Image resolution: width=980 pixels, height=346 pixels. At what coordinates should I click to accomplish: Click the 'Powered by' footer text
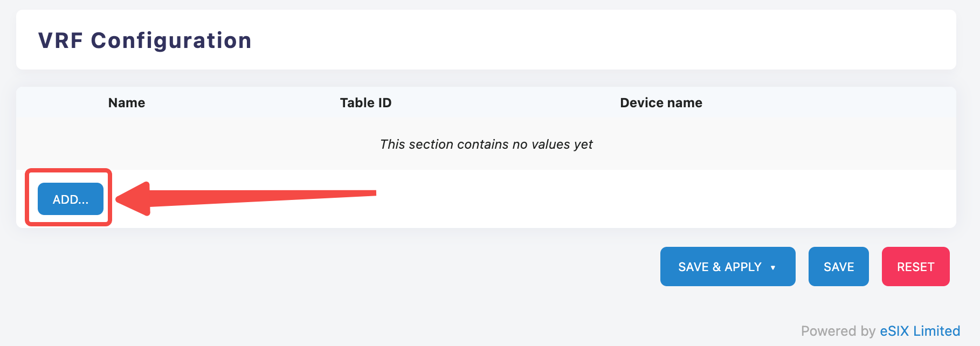838,331
